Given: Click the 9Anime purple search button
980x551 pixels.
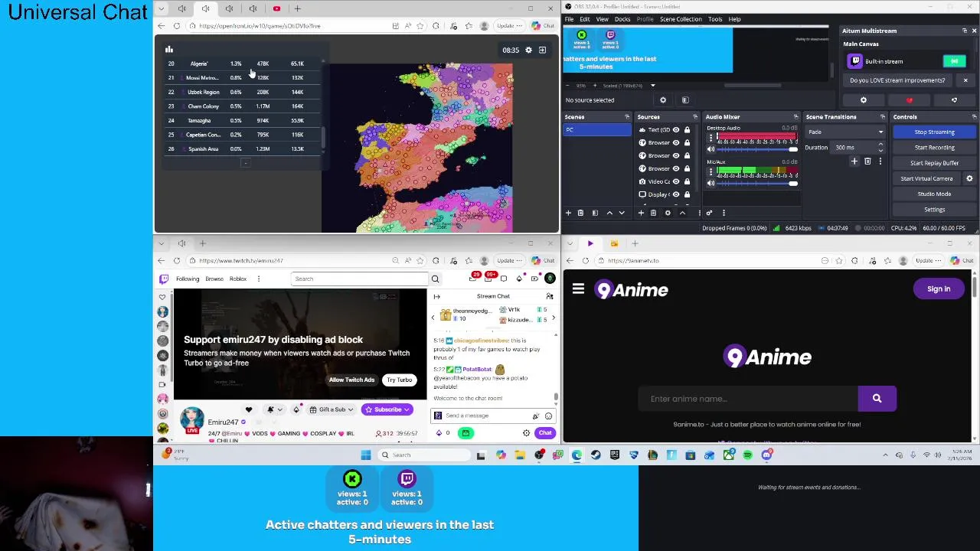Looking at the screenshot, I should pyautogui.click(x=877, y=398).
